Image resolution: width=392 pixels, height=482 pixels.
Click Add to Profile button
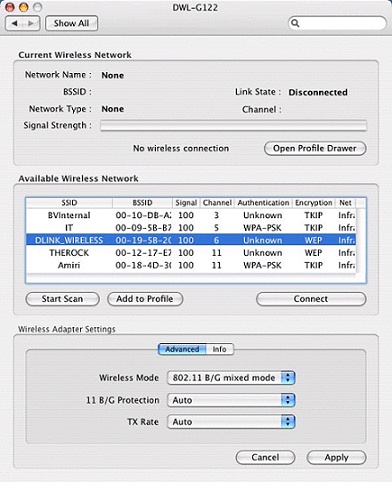[145, 299]
